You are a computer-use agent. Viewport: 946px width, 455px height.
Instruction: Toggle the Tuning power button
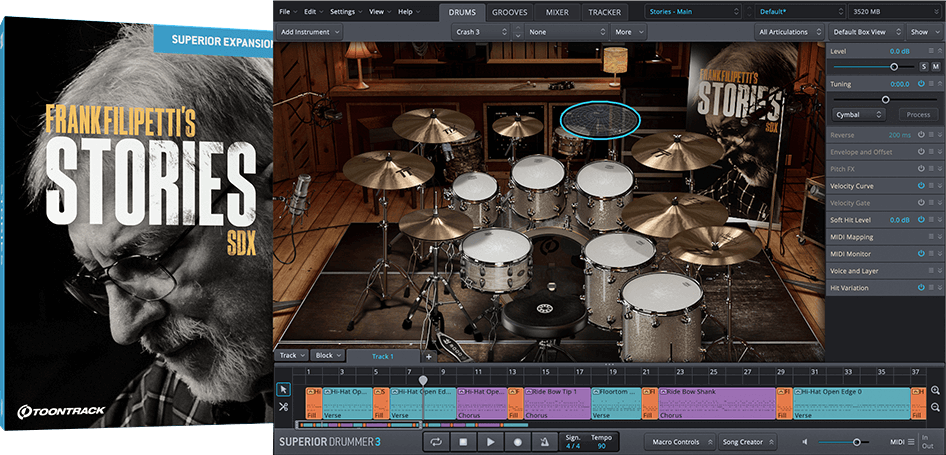920,84
